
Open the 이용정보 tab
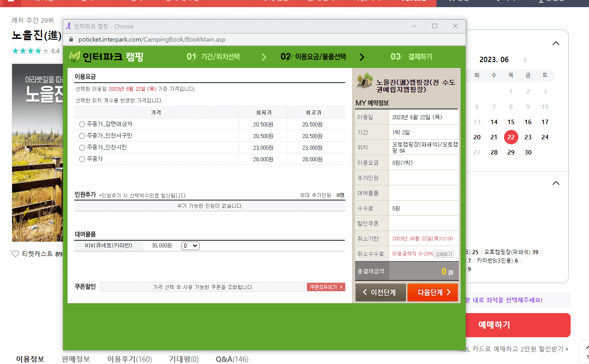click(30, 359)
